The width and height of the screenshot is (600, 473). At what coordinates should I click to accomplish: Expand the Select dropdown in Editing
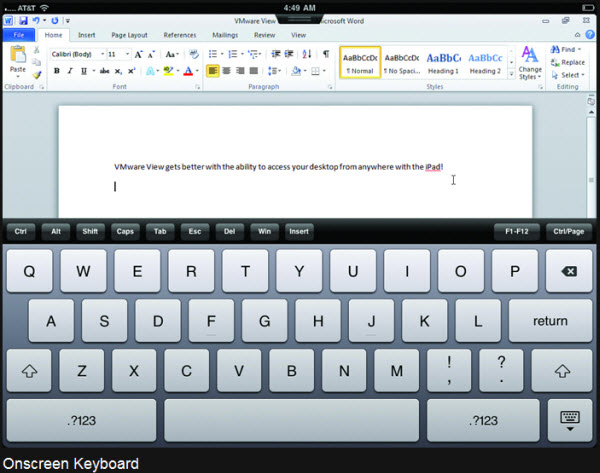pos(568,75)
